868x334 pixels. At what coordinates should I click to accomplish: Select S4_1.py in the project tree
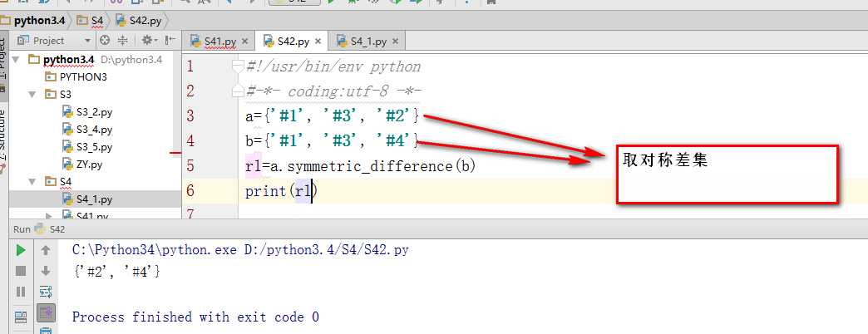click(87, 199)
